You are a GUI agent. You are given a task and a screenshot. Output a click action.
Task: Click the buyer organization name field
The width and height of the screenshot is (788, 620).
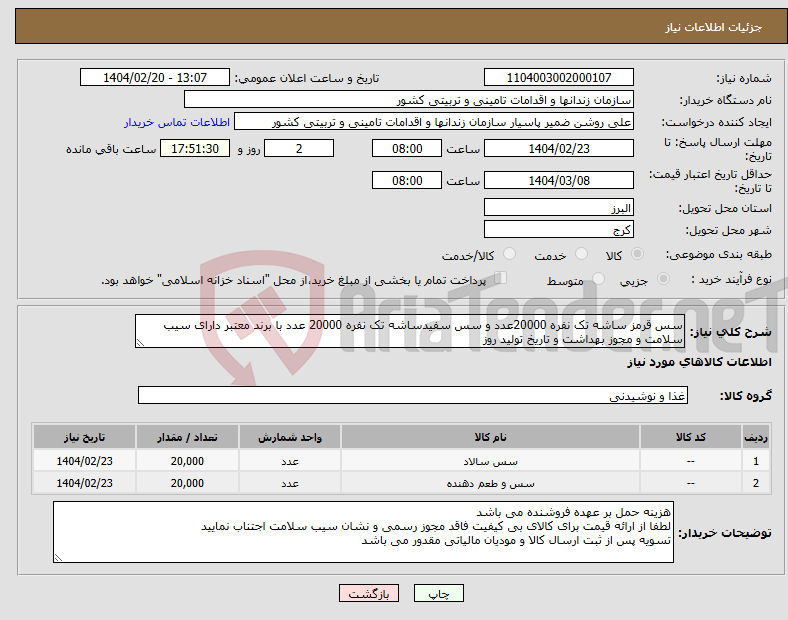[409, 99]
